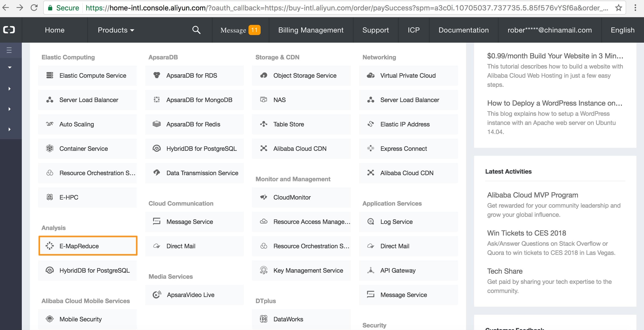Click the DataWorks icon

264,319
